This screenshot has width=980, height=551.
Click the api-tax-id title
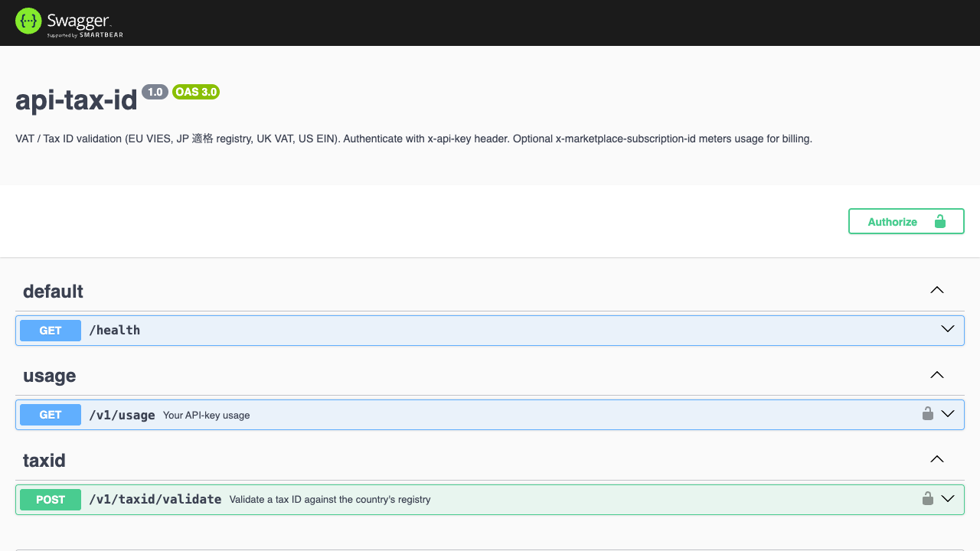click(77, 100)
